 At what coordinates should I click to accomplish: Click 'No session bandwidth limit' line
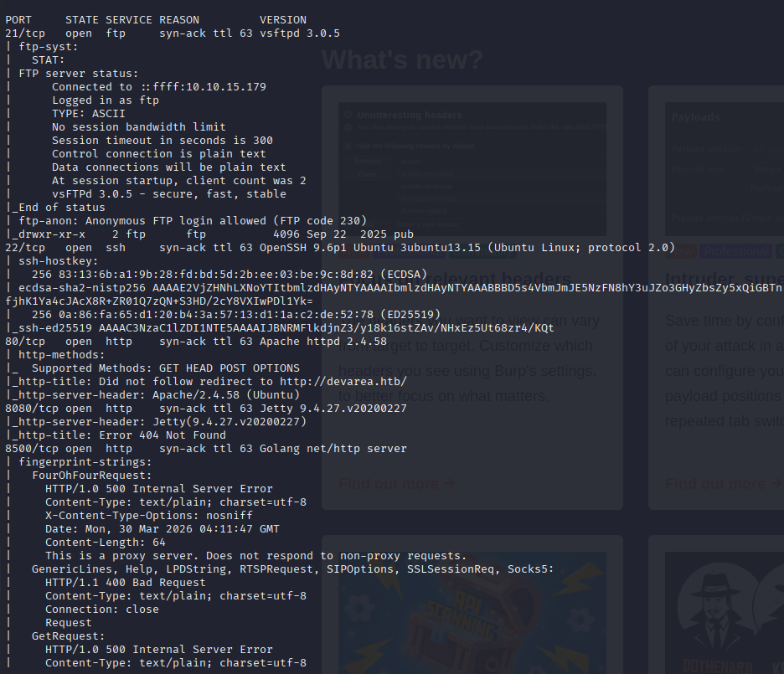point(138,127)
